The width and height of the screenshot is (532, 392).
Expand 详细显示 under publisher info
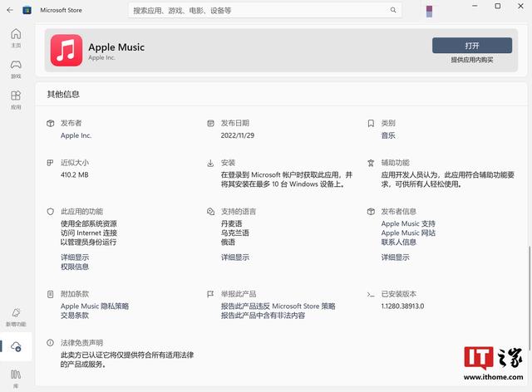point(396,257)
